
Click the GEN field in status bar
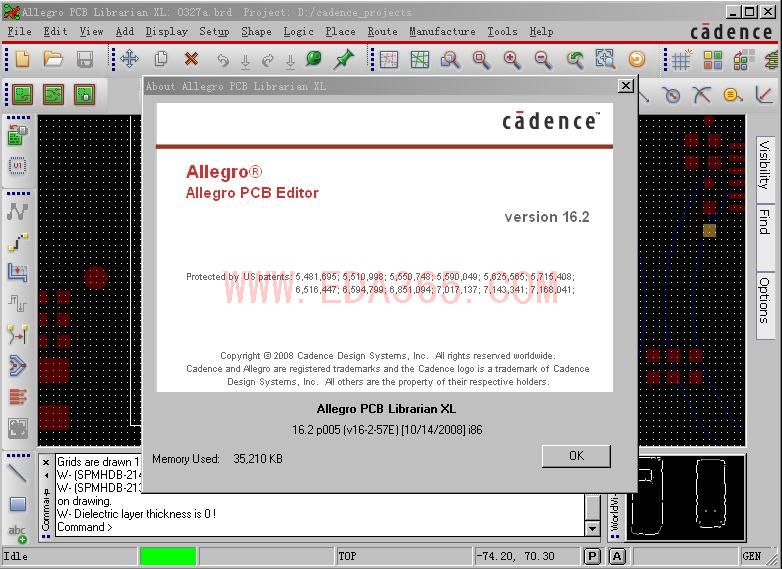pos(752,556)
